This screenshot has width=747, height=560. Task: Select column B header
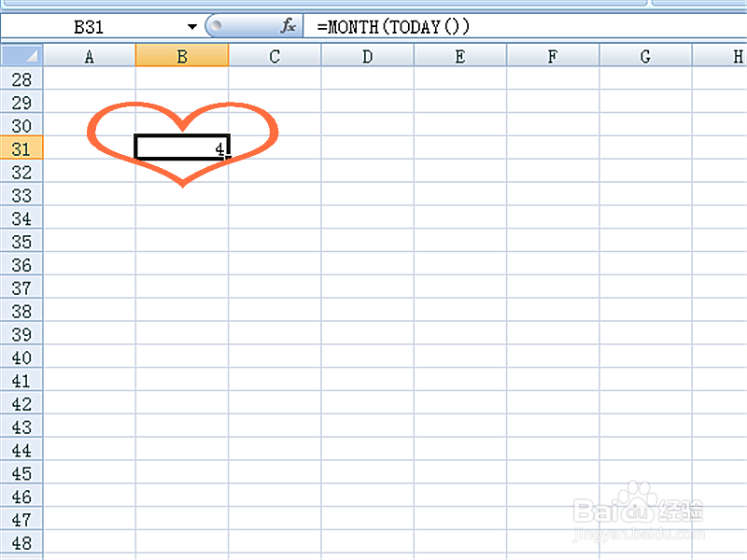182,56
